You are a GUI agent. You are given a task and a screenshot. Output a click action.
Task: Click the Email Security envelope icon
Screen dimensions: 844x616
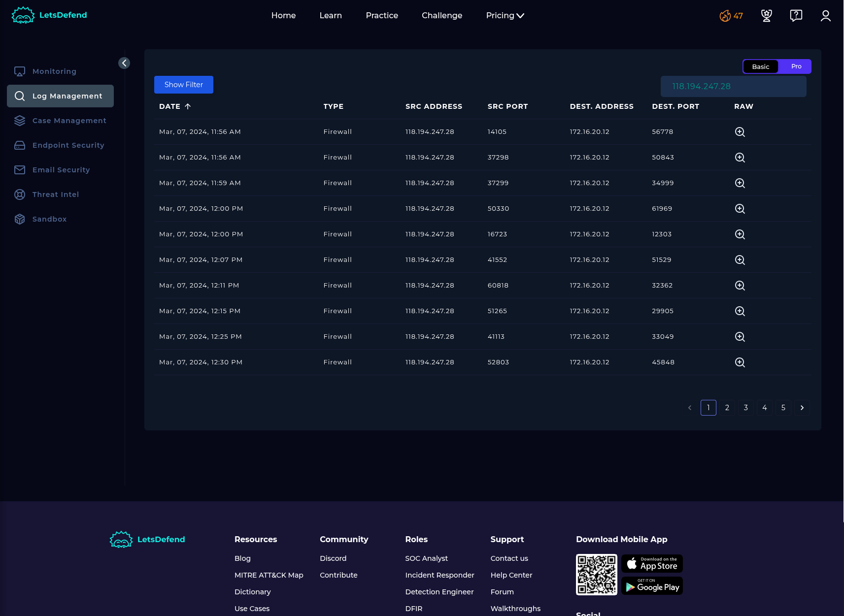point(20,170)
